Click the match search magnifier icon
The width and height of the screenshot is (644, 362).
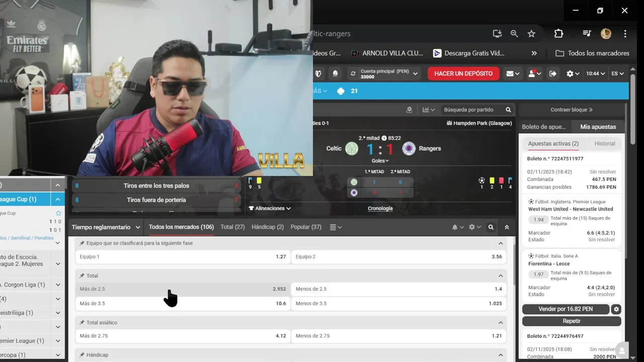point(508,110)
